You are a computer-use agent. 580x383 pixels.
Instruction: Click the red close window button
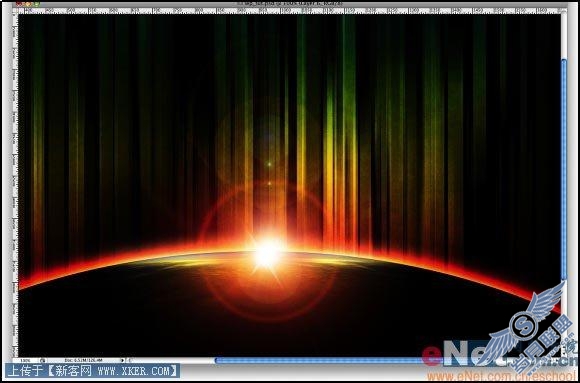pyautogui.click(x=18, y=4)
